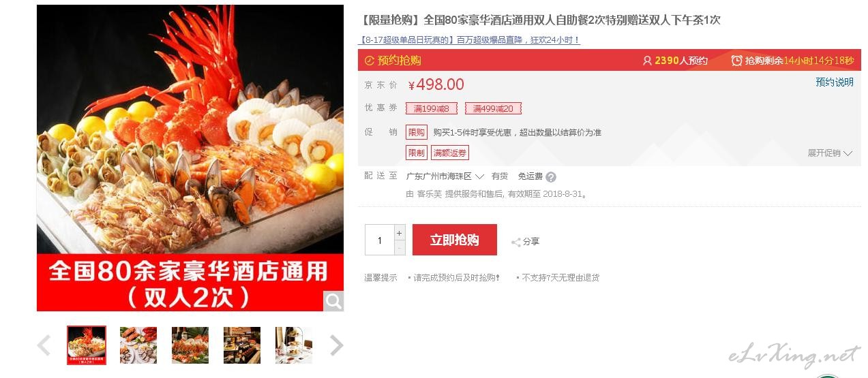Select the 满199减8 coupon tag

click(x=432, y=108)
